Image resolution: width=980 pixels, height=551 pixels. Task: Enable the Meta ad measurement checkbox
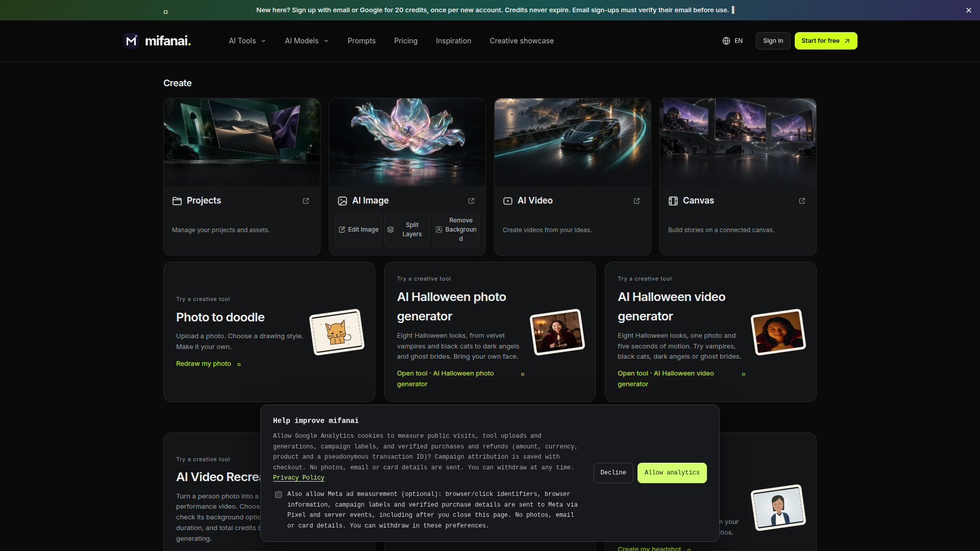tap(278, 494)
